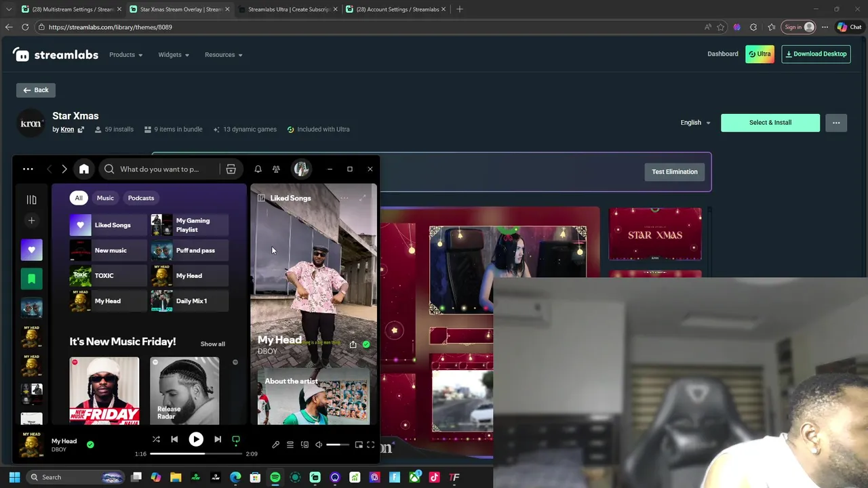Open the browser tab list chevron

(8, 9)
